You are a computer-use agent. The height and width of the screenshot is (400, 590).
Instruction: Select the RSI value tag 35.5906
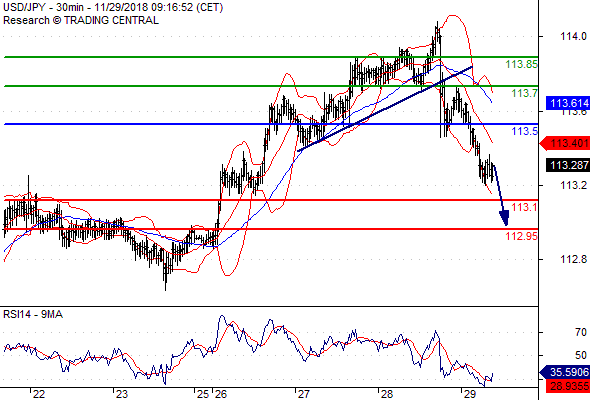565,373
